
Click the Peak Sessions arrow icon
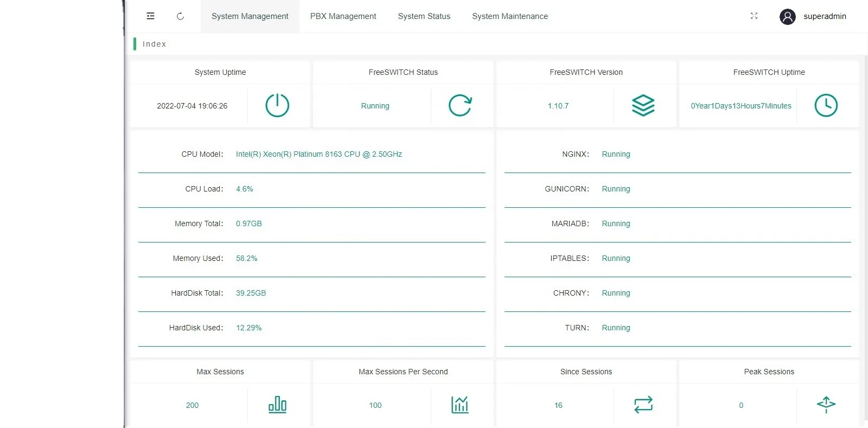click(x=826, y=405)
